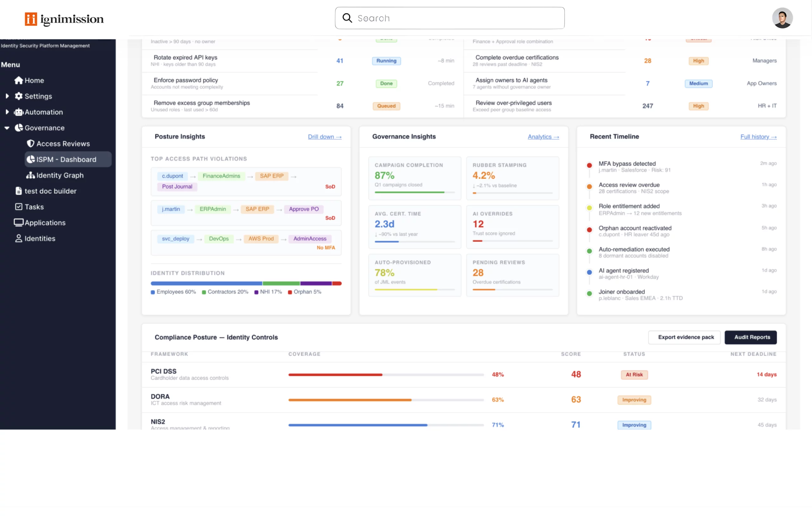Click the Settings gear icon

coord(18,96)
